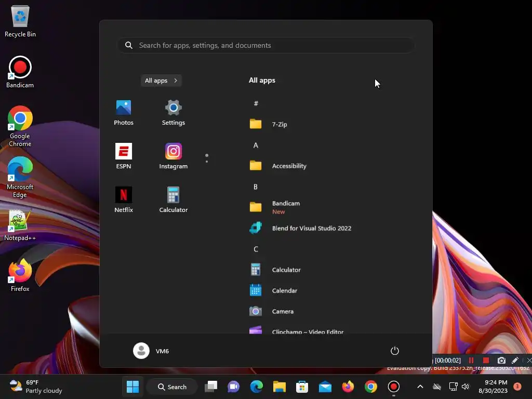Open the network display tray icon
The width and height of the screenshot is (532, 399).
coord(453,387)
